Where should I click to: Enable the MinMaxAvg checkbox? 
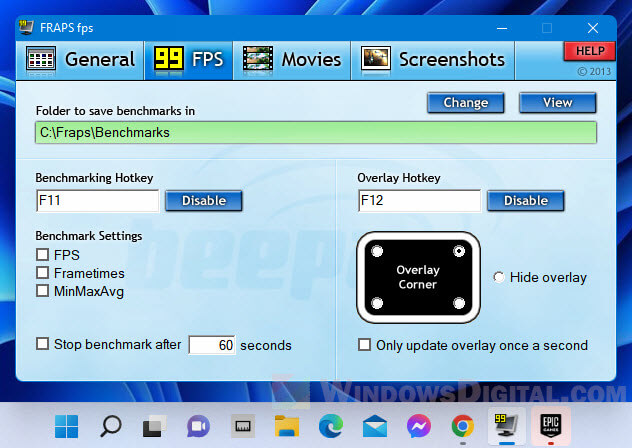point(43,291)
